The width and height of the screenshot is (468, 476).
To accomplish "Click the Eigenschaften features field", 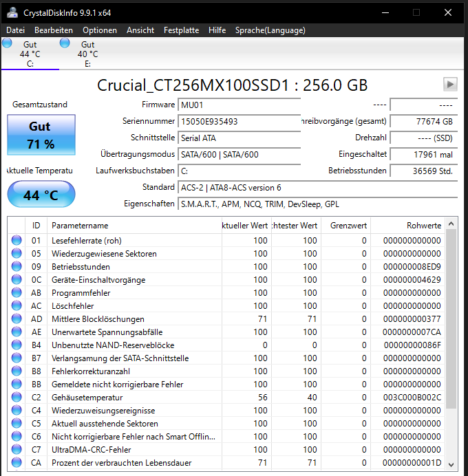I will 318,204.
